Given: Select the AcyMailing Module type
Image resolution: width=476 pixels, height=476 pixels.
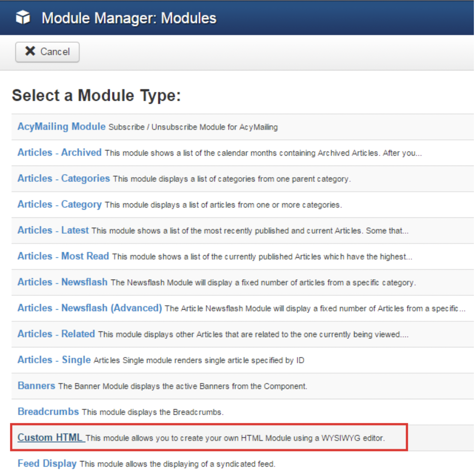Looking at the screenshot, I should point(61,127).
